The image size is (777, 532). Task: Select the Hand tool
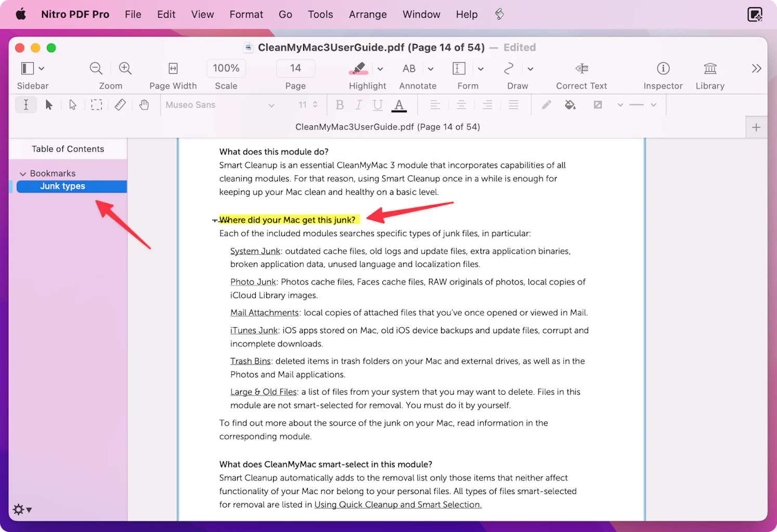pos(144,105)
